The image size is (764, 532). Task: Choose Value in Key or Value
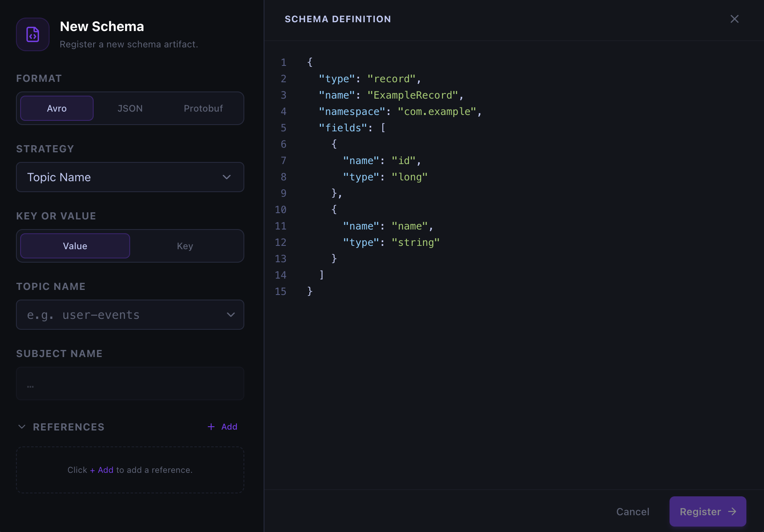(75, 246)
